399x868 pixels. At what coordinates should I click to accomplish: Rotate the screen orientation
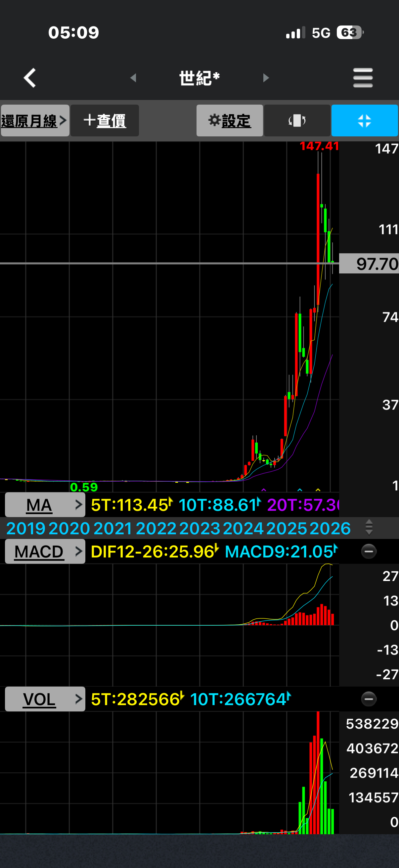[297, 121]
